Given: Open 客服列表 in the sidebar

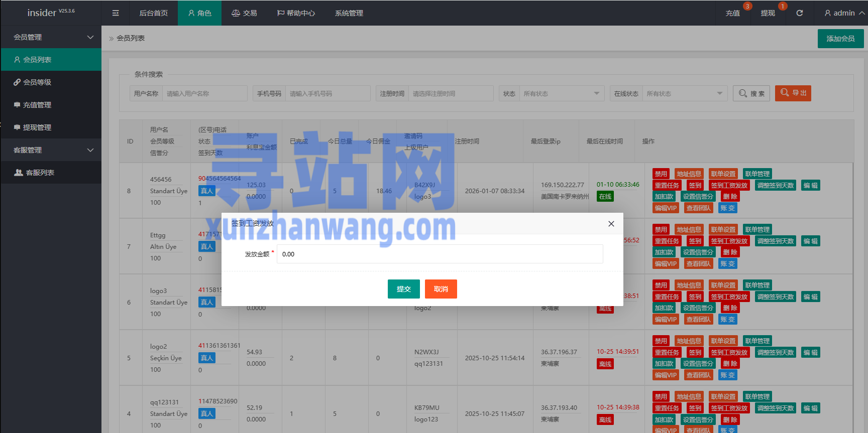Looking at the screenshot, I should [40, 173].
